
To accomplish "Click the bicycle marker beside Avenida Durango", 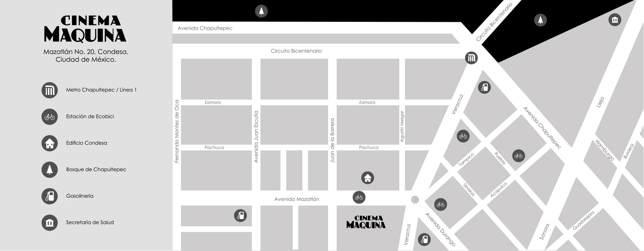I will click(440, 204).
